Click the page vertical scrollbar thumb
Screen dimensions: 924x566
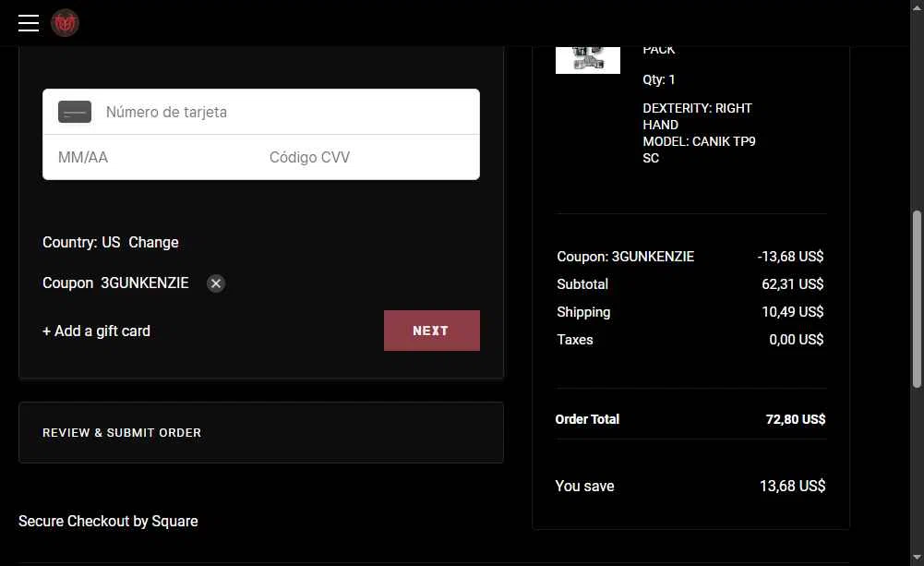[917, 299]
